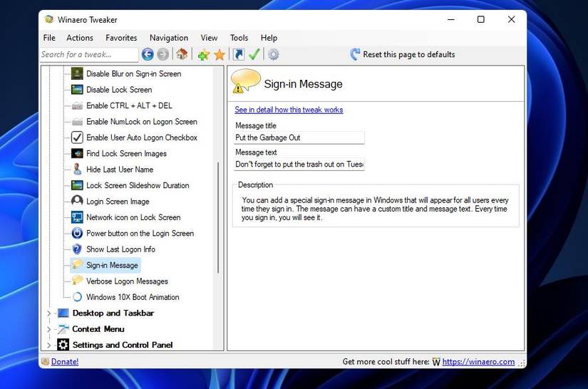Viewport: 588px width, 389px height.
Task: Click the Disable Lock Screen icon
Action: click(77, 90)
